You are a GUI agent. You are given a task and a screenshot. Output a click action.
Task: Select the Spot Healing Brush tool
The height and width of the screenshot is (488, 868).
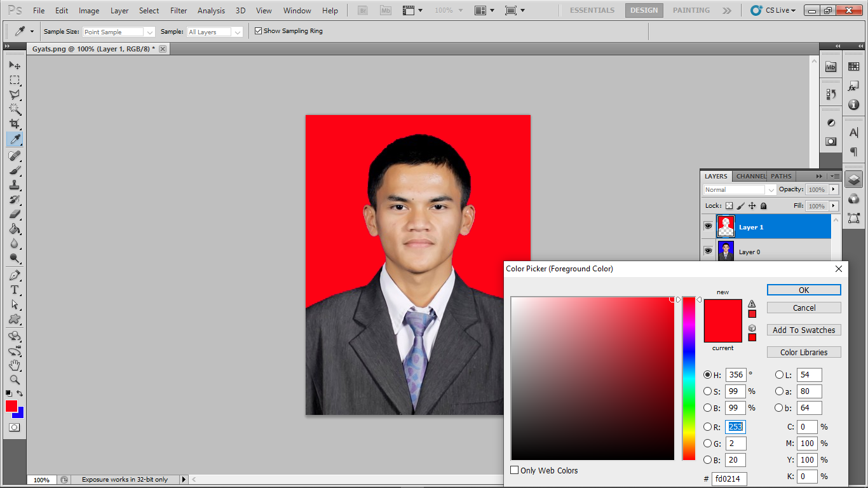pyautogui.click(x=15, y=156)
